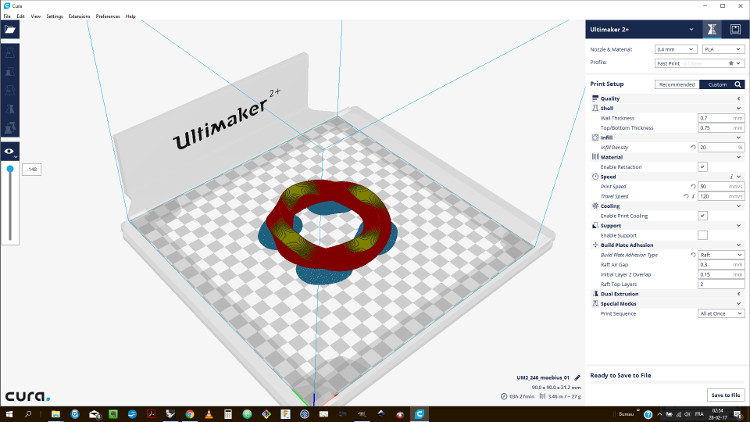Image resolution: width=750 pixels, height=422 pixels.
Task: Click the Travel Speed input field
Action: [x=720, y=196]
